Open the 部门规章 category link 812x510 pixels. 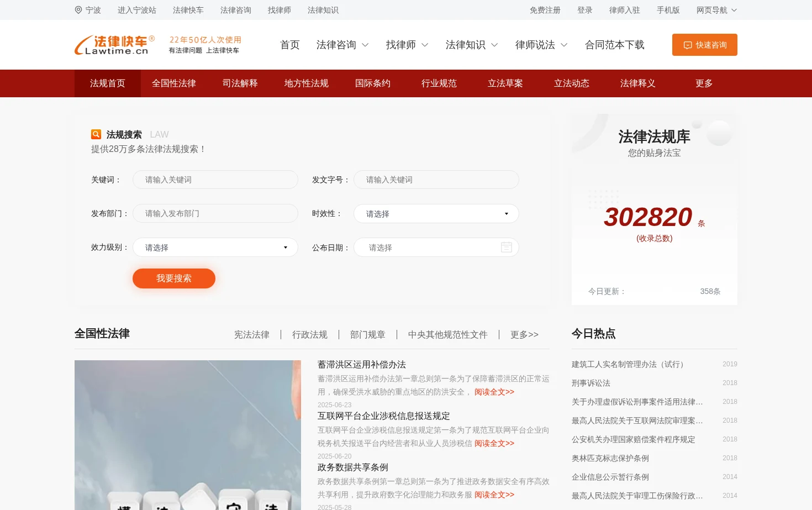pyautogui.click(x=368, y=334)
